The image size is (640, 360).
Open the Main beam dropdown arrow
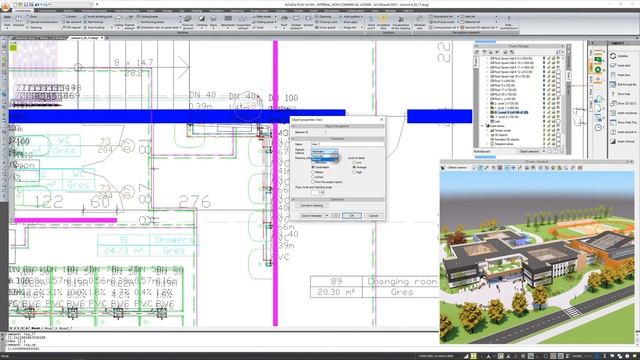coord(276,16)
